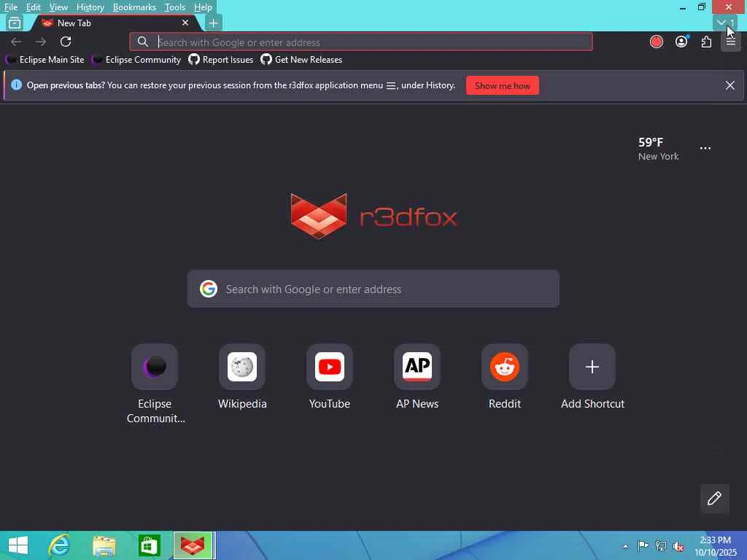Click the 59°F New York weather
The image size is (747, 560).
click(x=659, y=149)
